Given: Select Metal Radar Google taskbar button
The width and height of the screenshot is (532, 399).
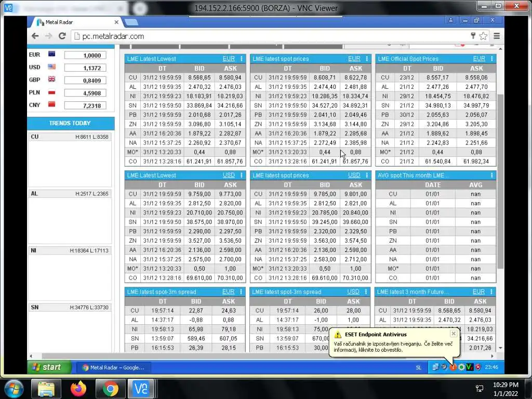Looking at the screenshot, I should click(113, 367).
